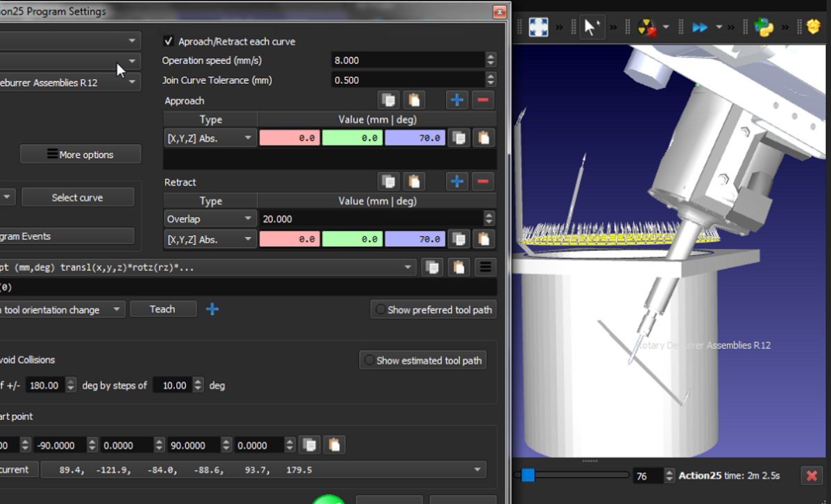Click the Fit All view icon
Viewport: 831px width, 504px height.
tap(538, 27)
